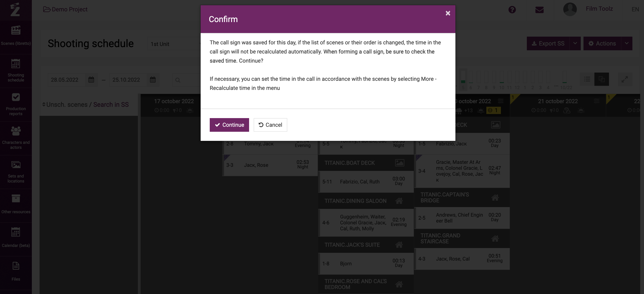Viewport: 644px width, 294px height.
Task: Open the help question mark icon
Action: click(512, 10)
